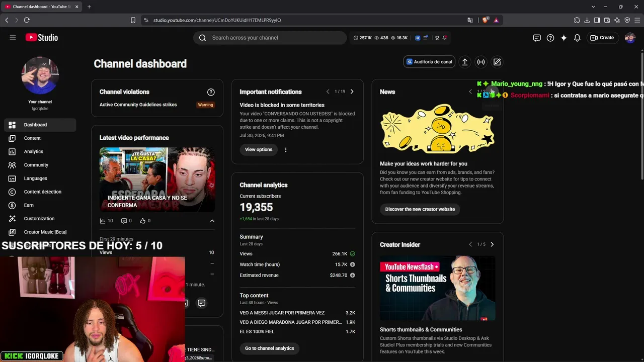Viewport: 644px width, 362px height.
Task: Open Content detection in the sidebar
Action: 40,192
